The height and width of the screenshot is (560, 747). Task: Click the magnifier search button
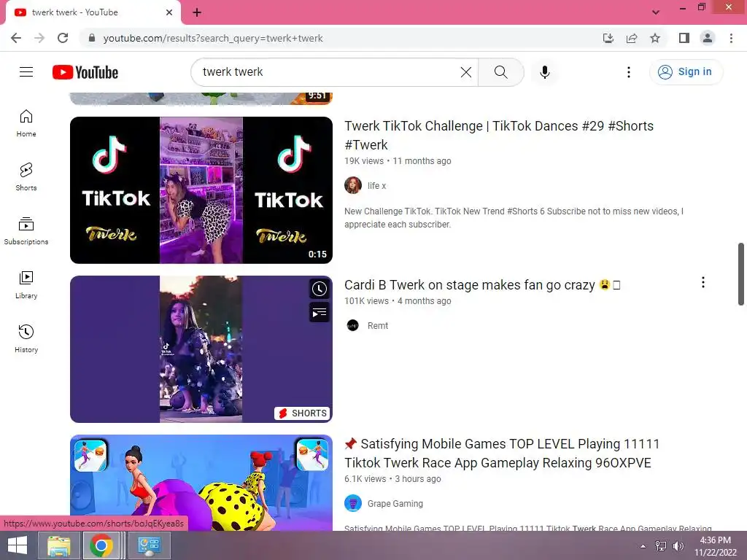[x=500, y=72]
